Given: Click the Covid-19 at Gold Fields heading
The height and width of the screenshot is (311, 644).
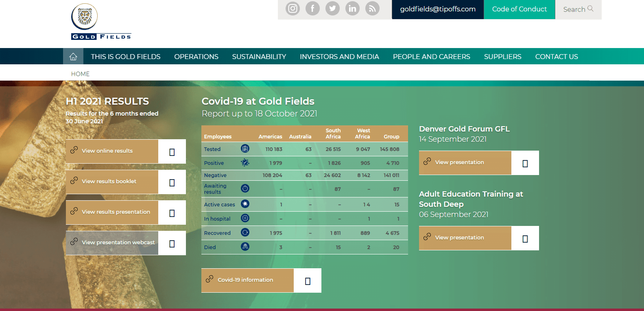Looking at the screenshot, I should pyautogui.click(x=258, y=101).
